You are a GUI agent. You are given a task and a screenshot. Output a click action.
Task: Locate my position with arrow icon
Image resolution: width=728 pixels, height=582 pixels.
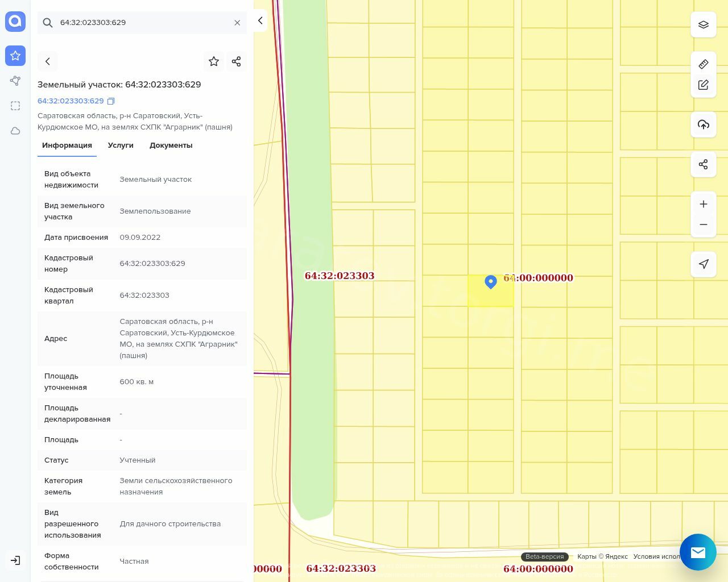[x=704, y=264]
